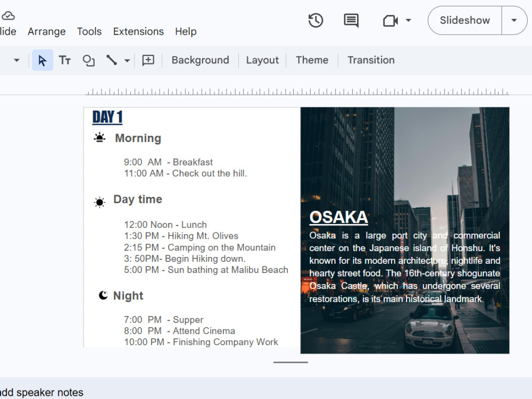Open the Transition panel
Image resolution: width=532 pixels, height=399 pixels.
(371, 60)
